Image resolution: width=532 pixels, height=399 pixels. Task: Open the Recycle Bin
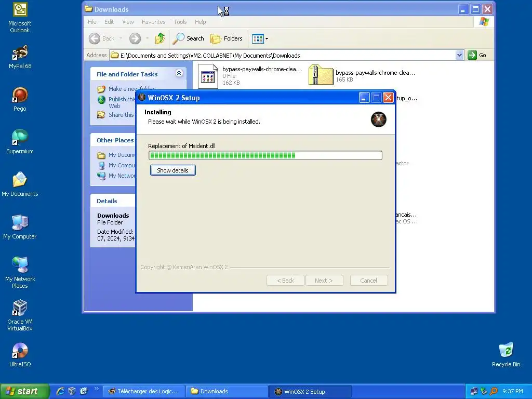pyautogui.click(x=506, y=354)
